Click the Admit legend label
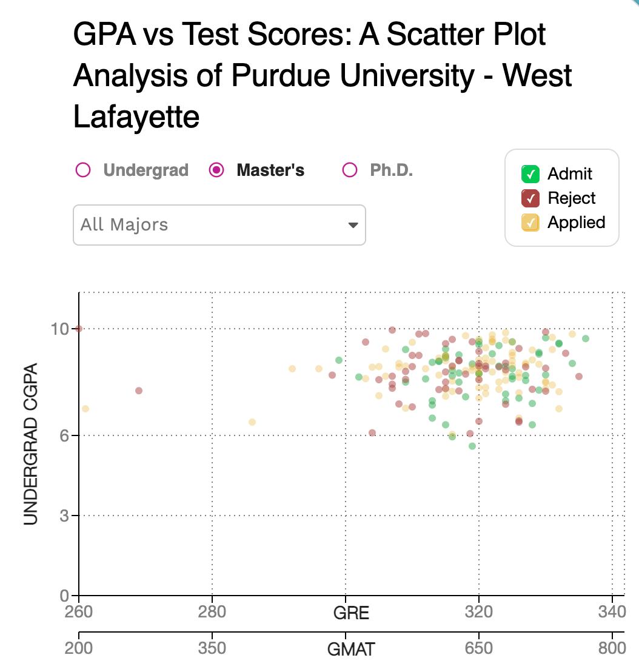The height and width of the screenshot is (672, 639). (x=569, y=174)
